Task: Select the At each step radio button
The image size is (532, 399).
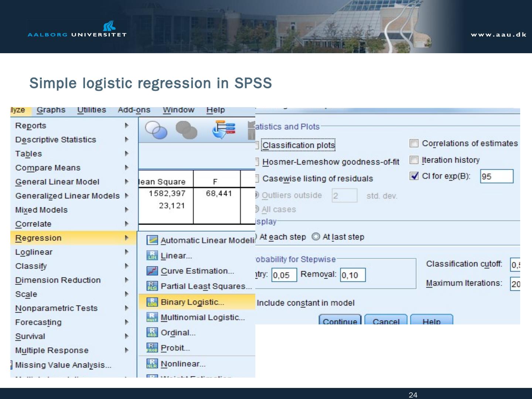Action: pyautogui.click(x=256, y=236)
